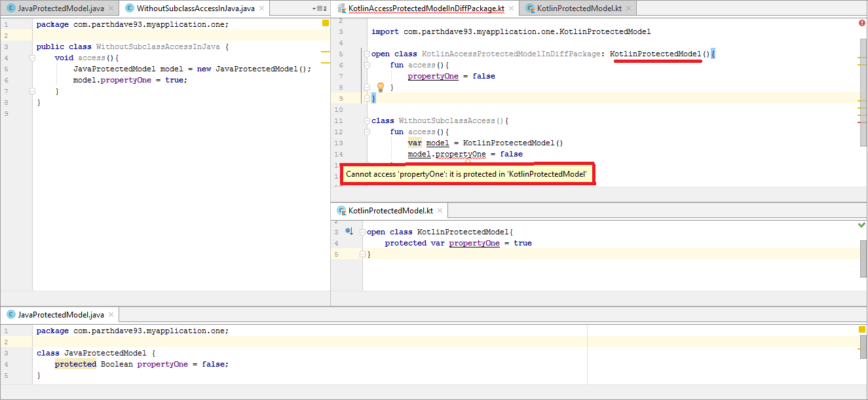
Task: Click line number 2 in the WithoutSubclassAccessInJava gutter
Action: click(5, 35)
